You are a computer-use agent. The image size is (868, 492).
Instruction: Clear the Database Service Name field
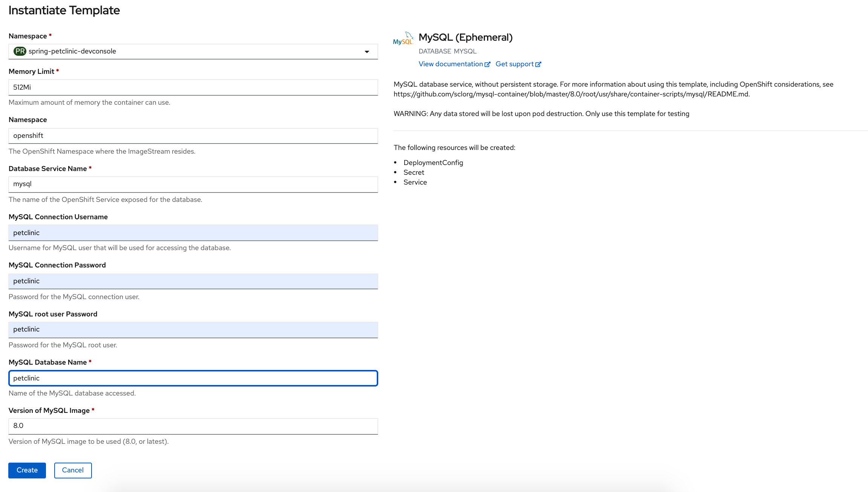click(x=193, y=184)
